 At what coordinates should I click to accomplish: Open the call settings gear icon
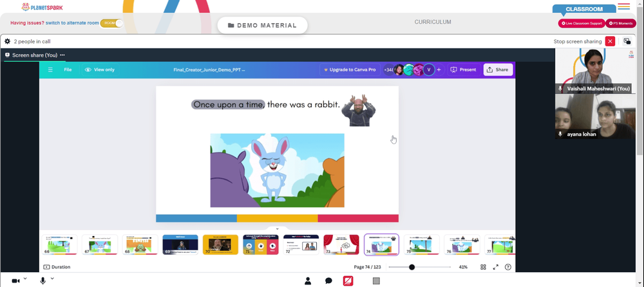[x=7, y=41]
